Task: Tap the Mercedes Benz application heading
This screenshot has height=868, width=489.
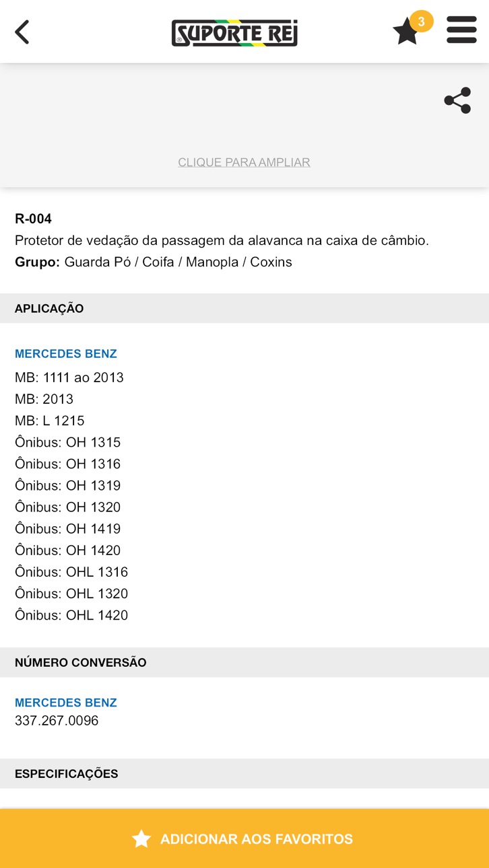Action: 66,353
